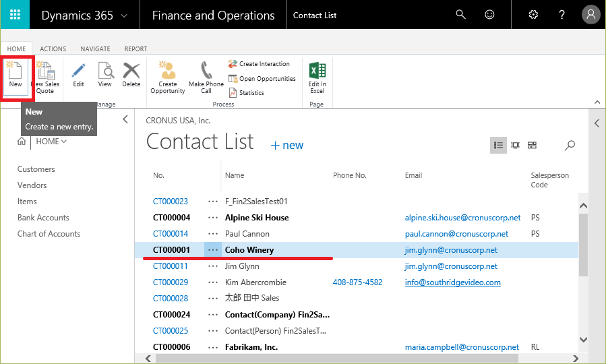Image resolution: width=606 pixels, height=364 pixels.
Task: Select the HOME ribbon tab
Action: [16, 49]
